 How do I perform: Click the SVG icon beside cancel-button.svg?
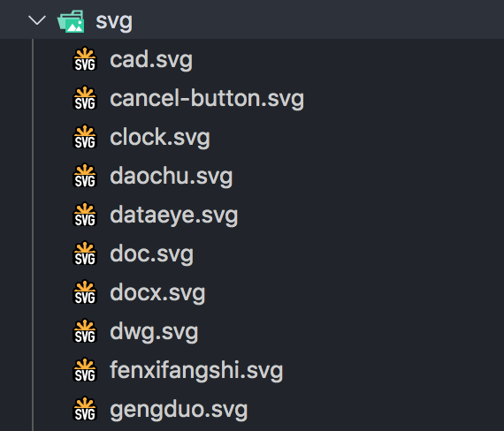[85, 98]
